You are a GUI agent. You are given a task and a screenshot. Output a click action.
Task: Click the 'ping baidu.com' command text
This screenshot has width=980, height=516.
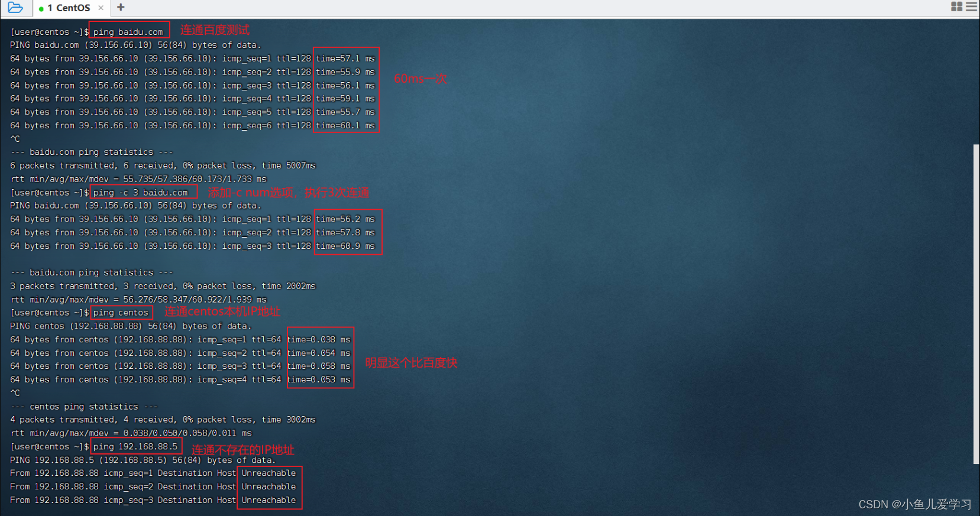tap(128, 32)
